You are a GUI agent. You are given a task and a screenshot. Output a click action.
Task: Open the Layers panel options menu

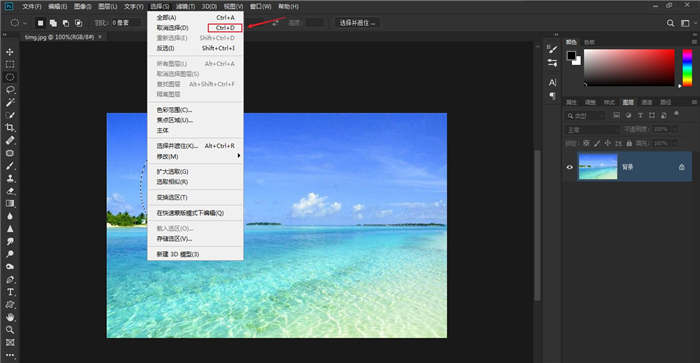(x=694, y=102)
